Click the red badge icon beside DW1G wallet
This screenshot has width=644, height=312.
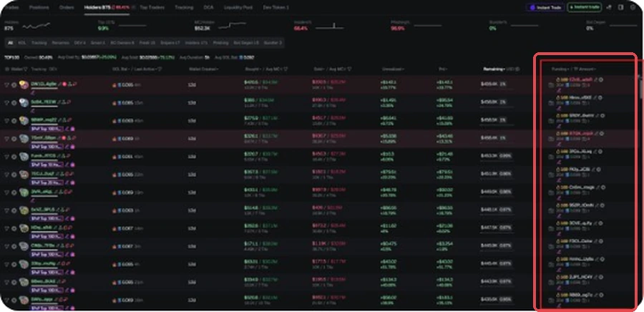click(x=64, y=84)
